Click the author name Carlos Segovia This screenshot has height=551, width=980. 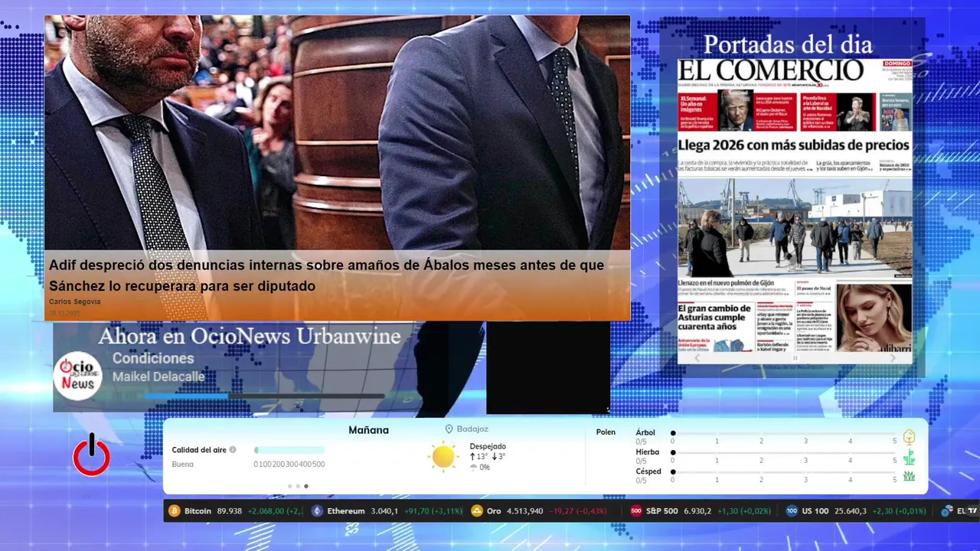pyautogui.click(x=75, y=302)
